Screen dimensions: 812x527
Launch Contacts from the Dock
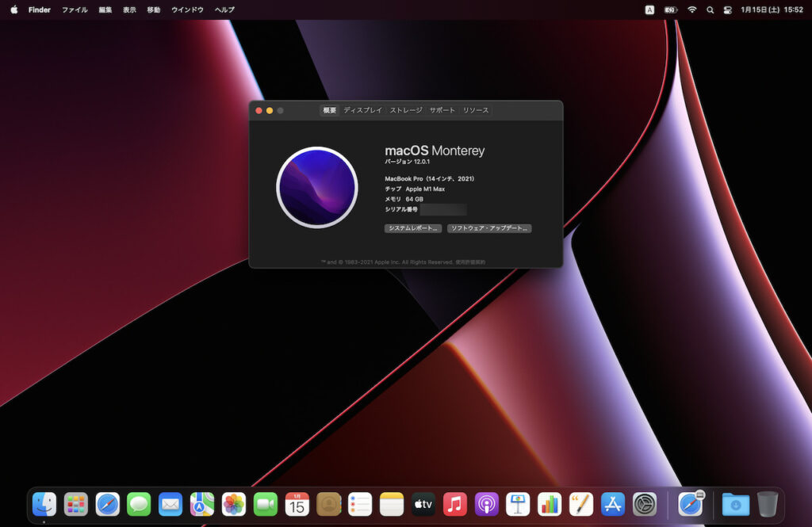(328, 504)
